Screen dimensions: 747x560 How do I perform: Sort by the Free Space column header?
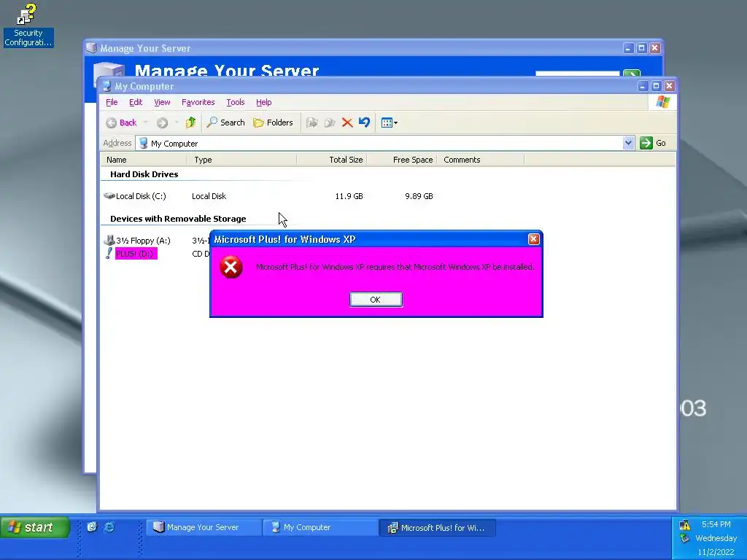[402, 160]
